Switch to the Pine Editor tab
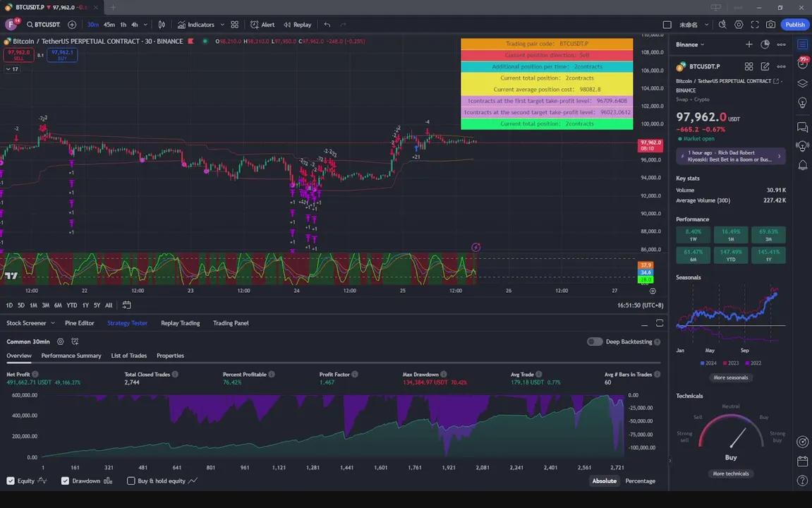The width and height of the screenshot is (812, 508). [79, 323]
